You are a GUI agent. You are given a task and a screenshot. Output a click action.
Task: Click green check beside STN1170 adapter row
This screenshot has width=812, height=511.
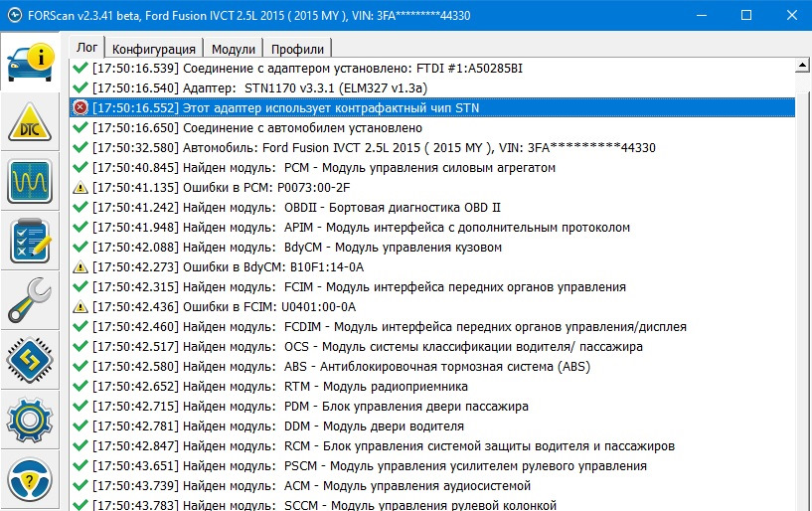coord(81,87)
